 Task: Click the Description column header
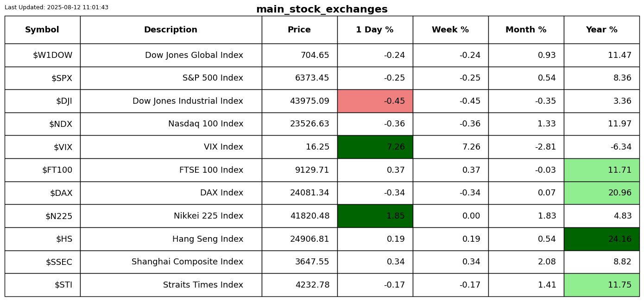coord(170,30)
